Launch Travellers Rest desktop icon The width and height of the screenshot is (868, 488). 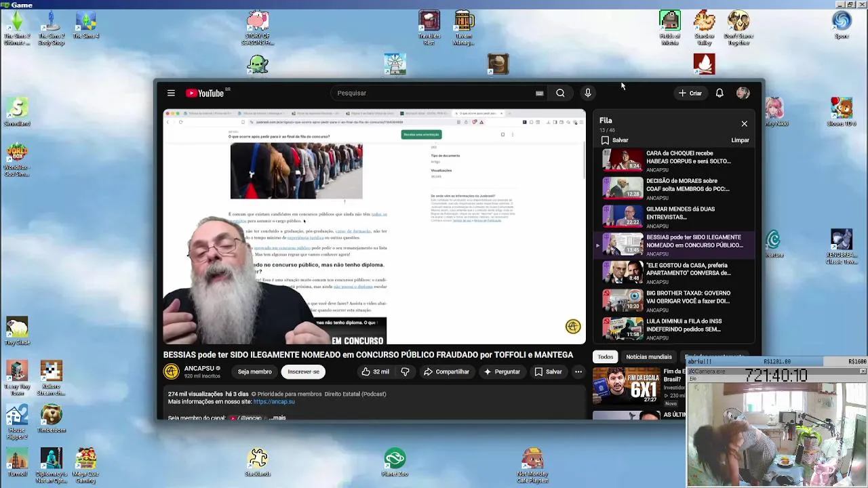pyautogui.click(x=429, y=29)
